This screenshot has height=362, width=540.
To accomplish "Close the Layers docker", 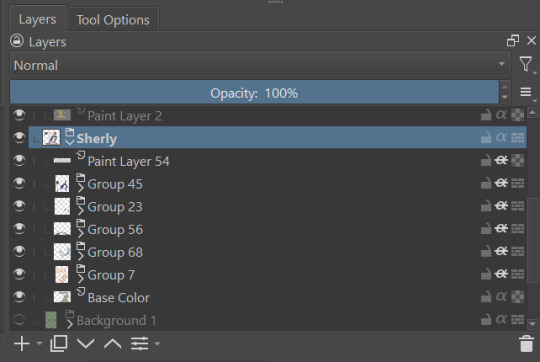I will pyautogui.click(x=531, y=41).
